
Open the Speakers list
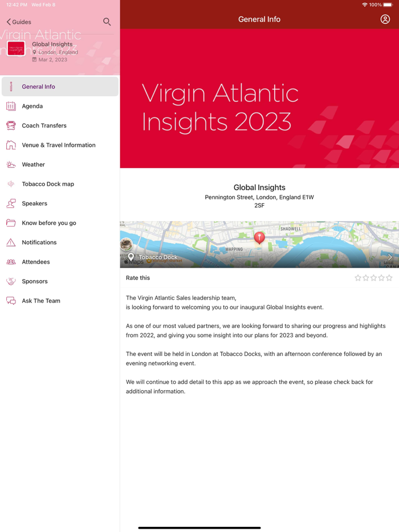(x=60, y=203)
